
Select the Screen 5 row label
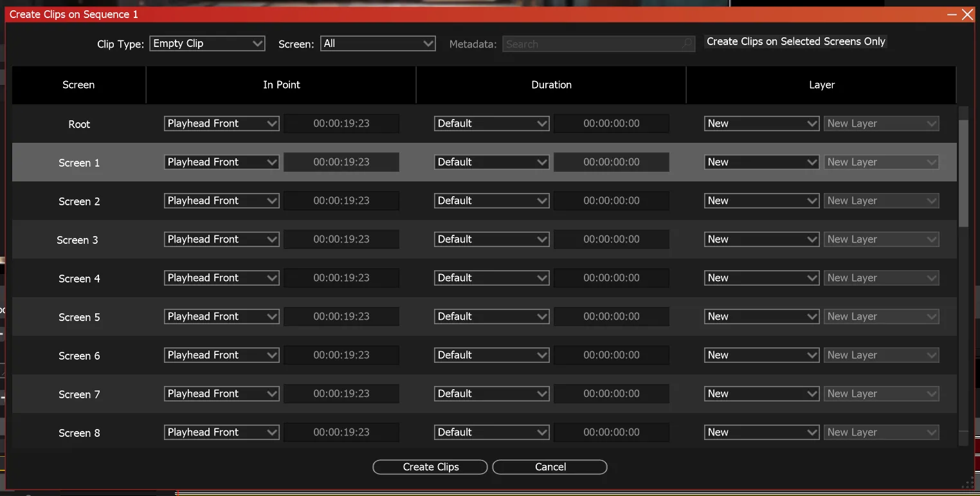pos(79,317)
